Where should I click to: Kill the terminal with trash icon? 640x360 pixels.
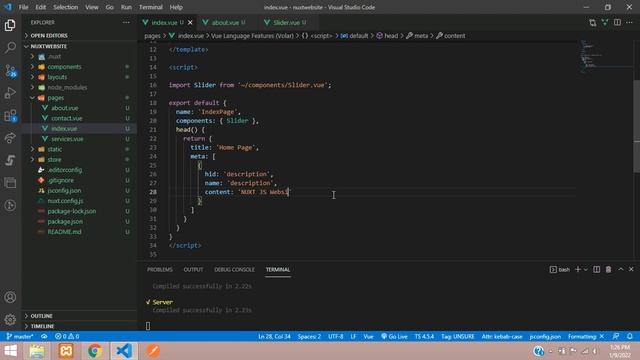[x=608, y=269]
